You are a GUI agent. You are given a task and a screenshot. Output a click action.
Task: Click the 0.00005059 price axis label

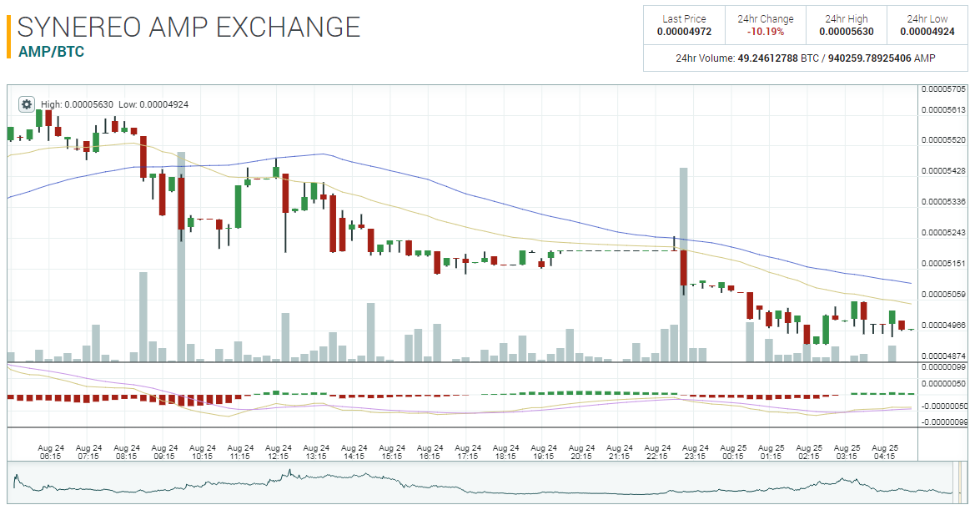click(x=943, y=294)
